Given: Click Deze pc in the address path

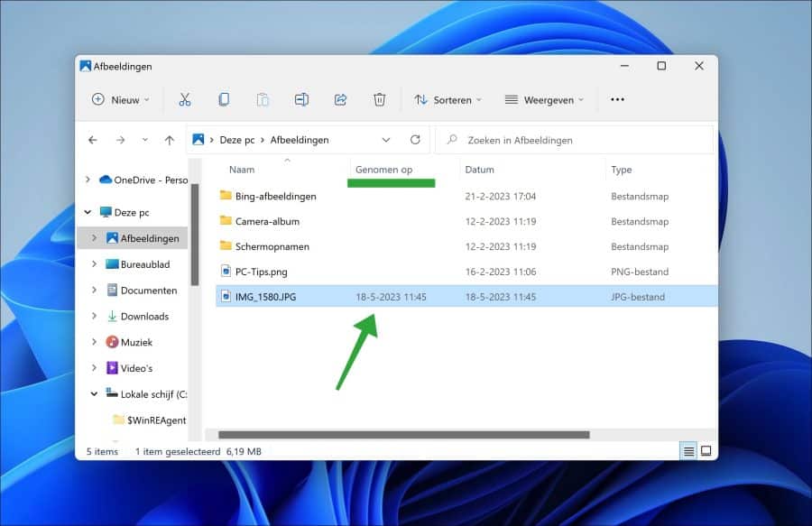Looking at the screenshot, I should click(237, 140).
